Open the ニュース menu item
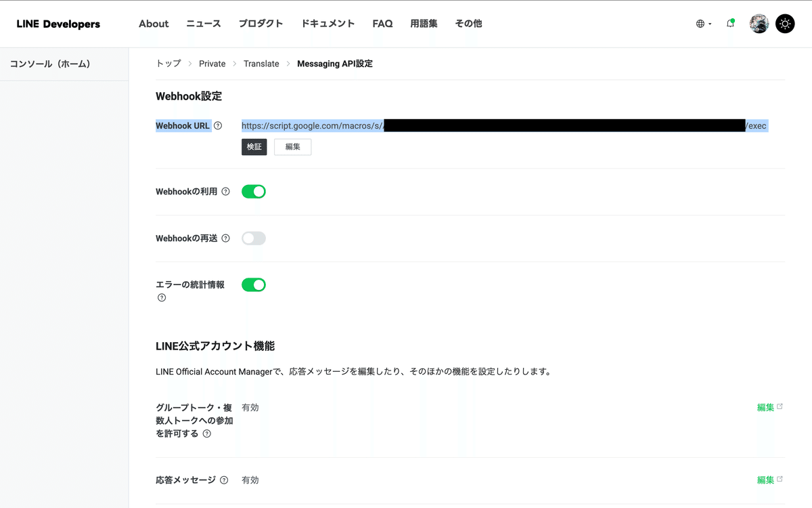The width and height of the screenshot is (812, 508). click(204, 24)
